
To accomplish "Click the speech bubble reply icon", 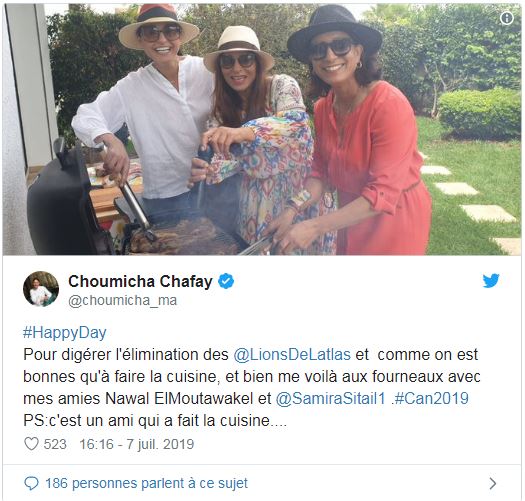I will pos(32,483).
